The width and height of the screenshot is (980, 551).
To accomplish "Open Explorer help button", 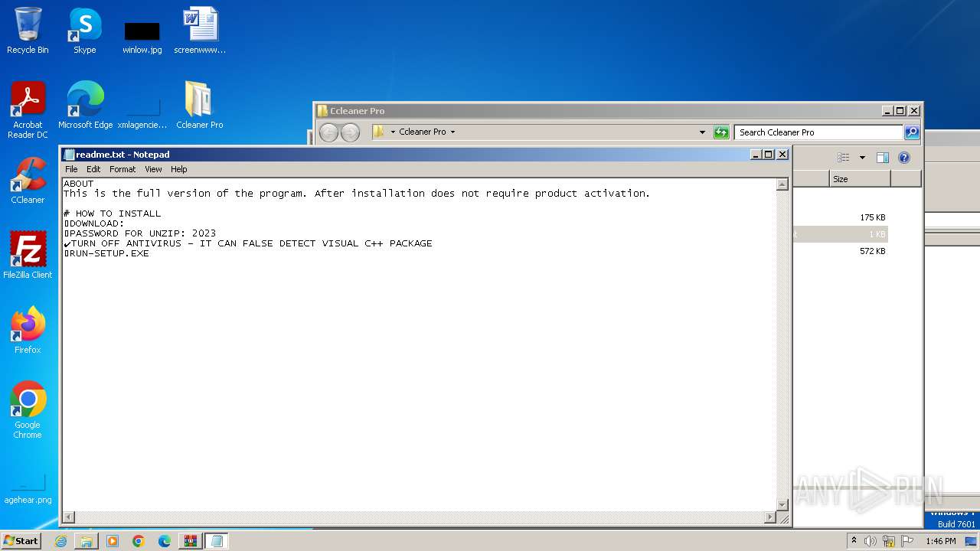I will pos(904,158).
